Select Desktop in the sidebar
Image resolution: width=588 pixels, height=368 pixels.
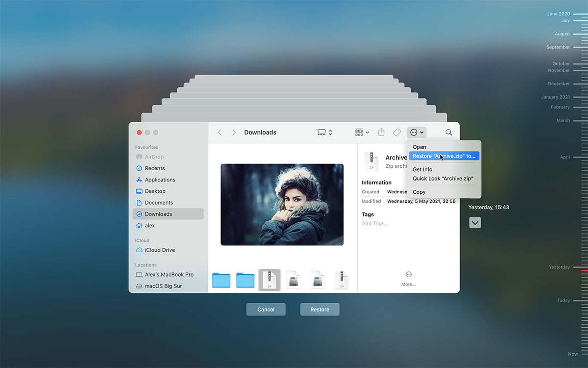[x=168, y=191]
